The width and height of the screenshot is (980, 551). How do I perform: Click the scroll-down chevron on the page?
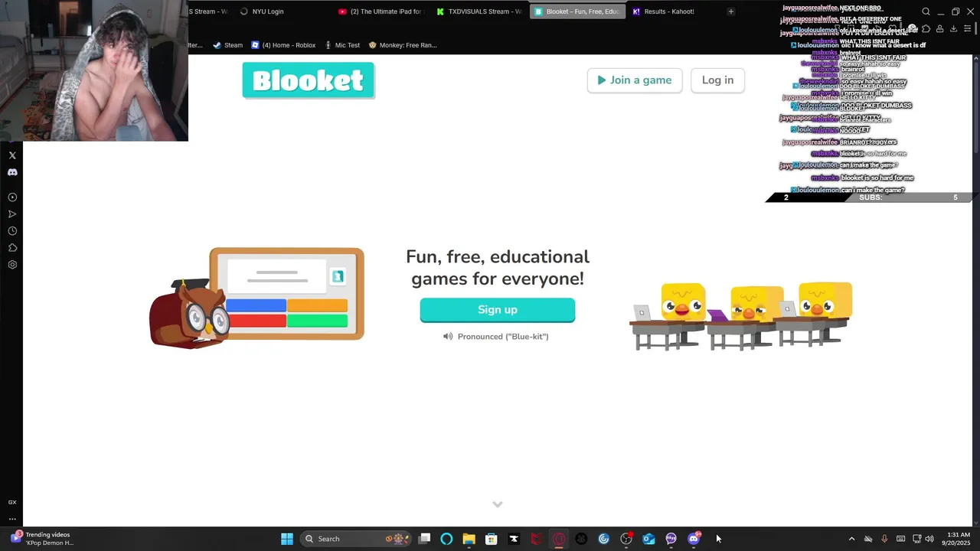pyautogui.click(x=498, y=504)
